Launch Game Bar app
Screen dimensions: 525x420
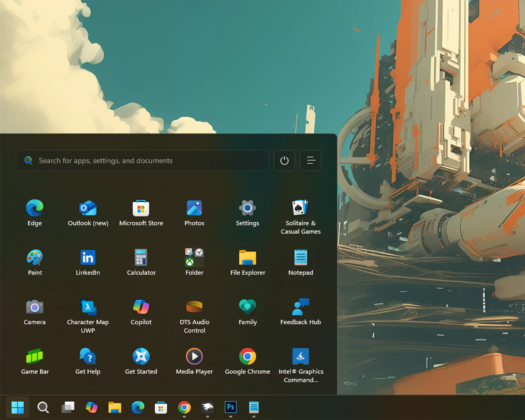pyautogui.click(x=35, y=361)
